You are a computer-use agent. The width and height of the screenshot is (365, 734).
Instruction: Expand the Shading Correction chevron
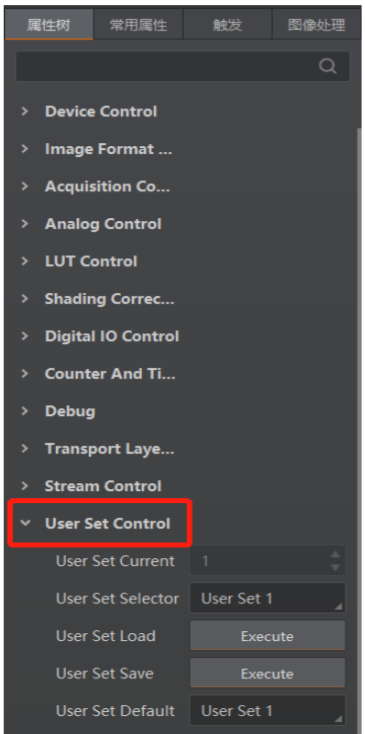(x=25, y=299)
